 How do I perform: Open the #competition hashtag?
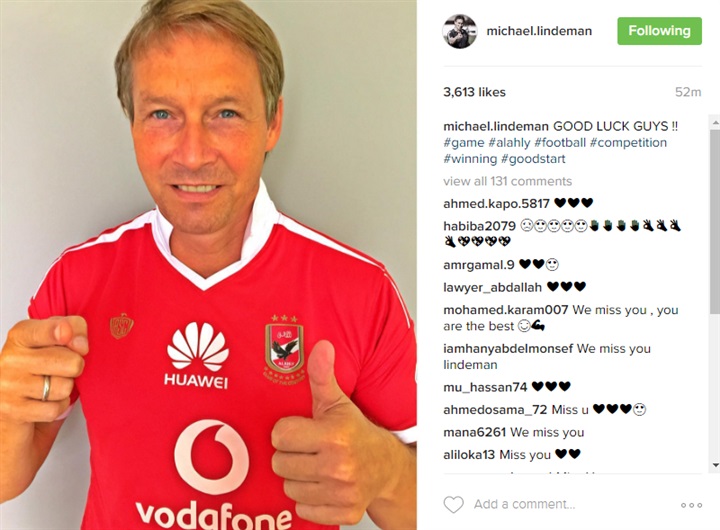click(x=628, y=142)
